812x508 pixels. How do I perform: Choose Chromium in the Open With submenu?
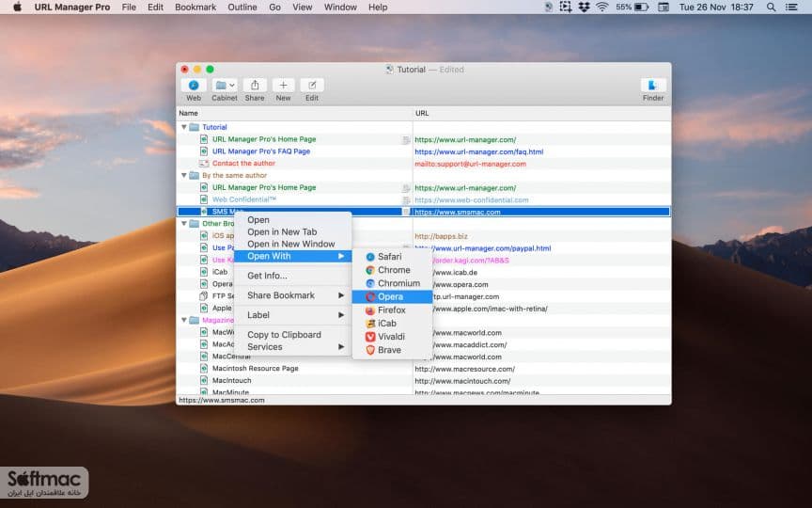pyautogui.click(x=392, y=283)
